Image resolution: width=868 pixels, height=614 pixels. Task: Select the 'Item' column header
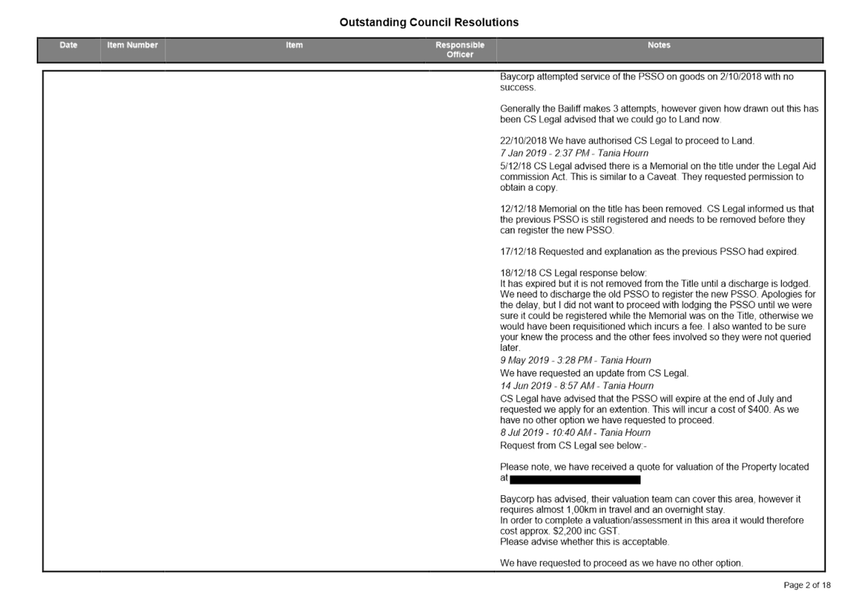point(295,46)
